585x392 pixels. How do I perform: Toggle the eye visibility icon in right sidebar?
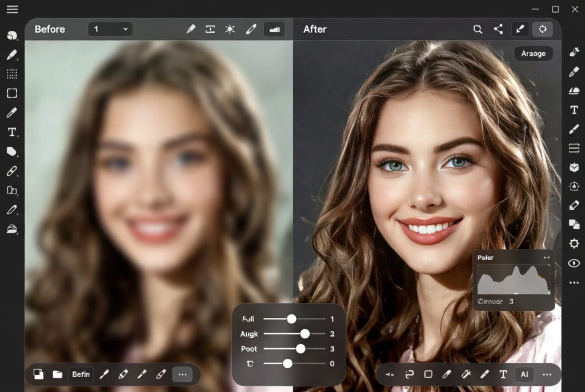574,263
